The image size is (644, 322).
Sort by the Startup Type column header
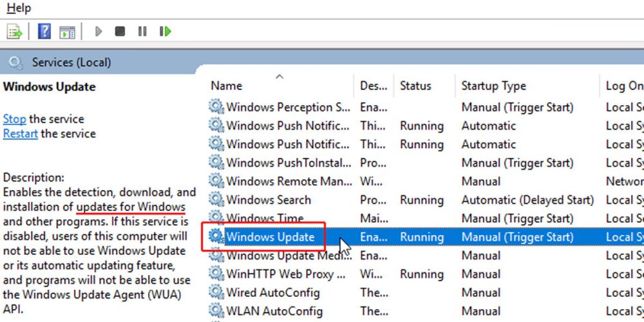(493, 86)
